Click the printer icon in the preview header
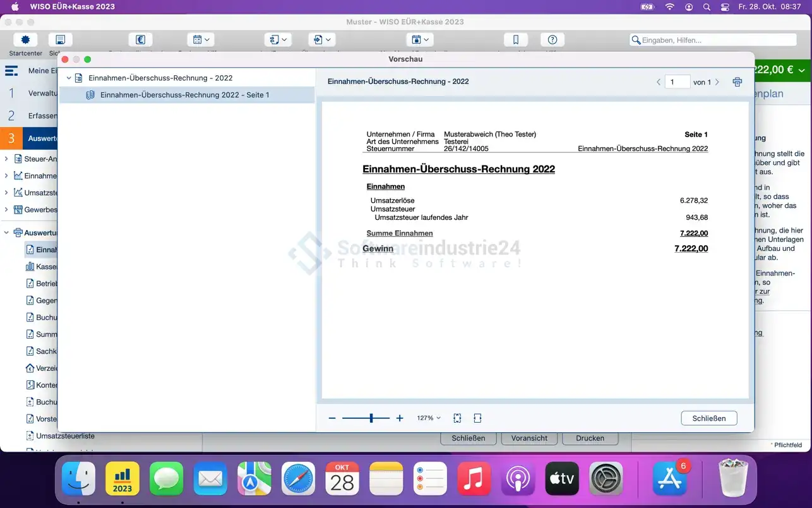812x508 pixels. point(737,82)
